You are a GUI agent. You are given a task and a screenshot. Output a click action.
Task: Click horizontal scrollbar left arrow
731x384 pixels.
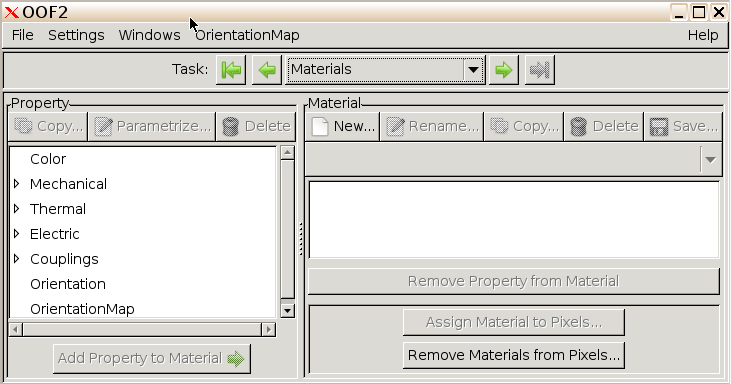point(15,329)
